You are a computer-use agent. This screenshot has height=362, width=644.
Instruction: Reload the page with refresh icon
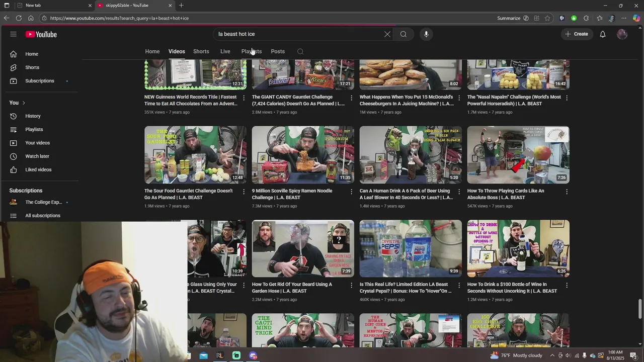coord(19,18)
